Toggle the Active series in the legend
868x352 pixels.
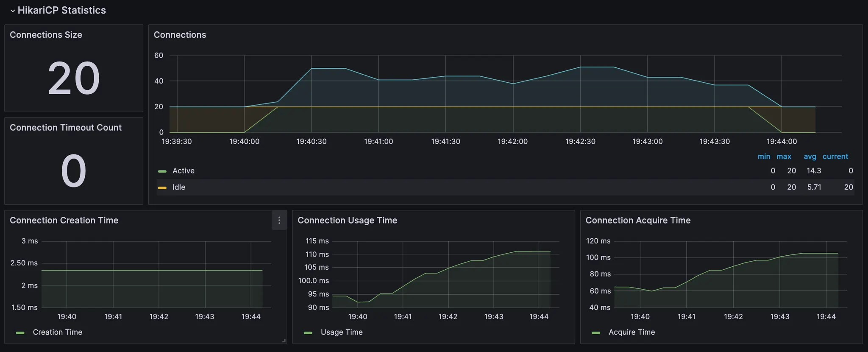point(183,171)
